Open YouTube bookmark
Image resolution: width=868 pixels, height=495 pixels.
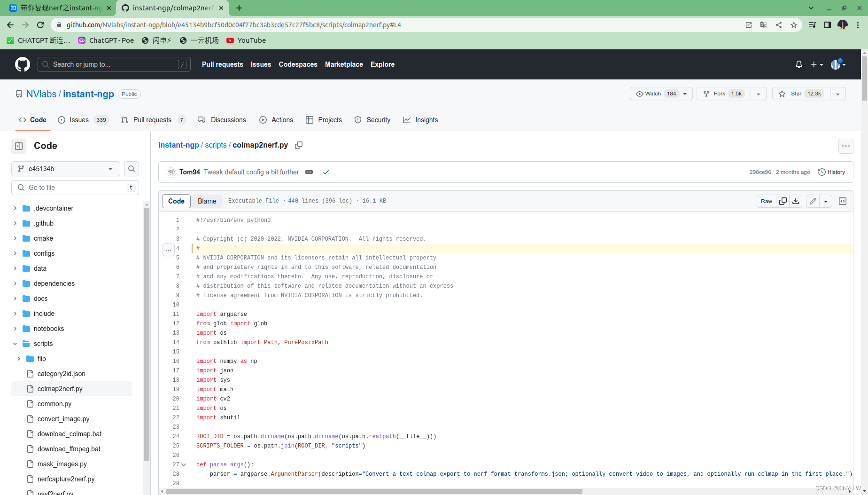(247, 40)
